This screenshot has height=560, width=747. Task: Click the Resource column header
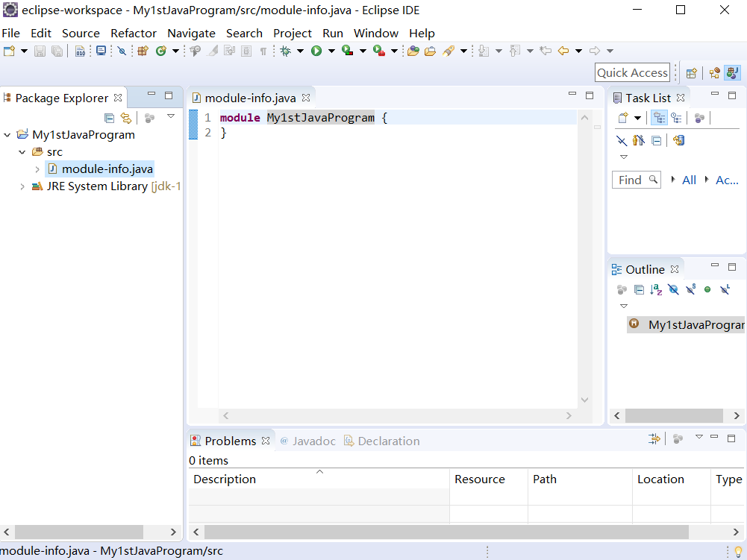point(489,479)
